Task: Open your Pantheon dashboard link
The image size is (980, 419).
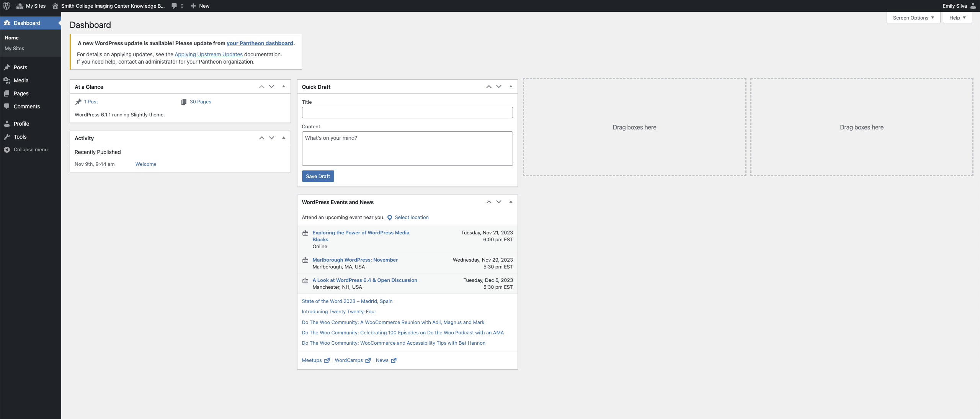Action: pos(260,43)
